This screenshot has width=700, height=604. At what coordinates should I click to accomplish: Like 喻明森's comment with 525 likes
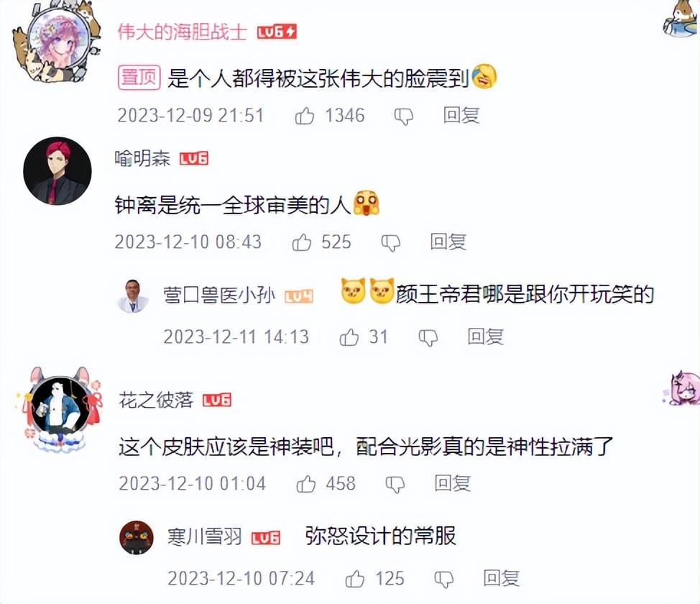[x=302, y=242]
